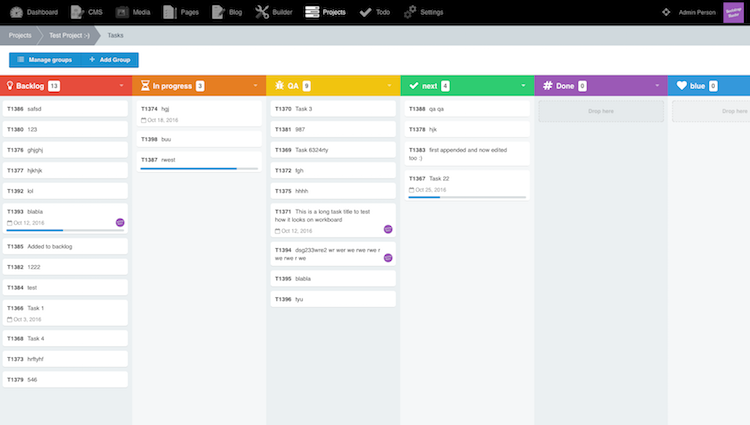Click calendar icon on task T1374
This screenshot has height=425, width=750.
pos(143,120)
